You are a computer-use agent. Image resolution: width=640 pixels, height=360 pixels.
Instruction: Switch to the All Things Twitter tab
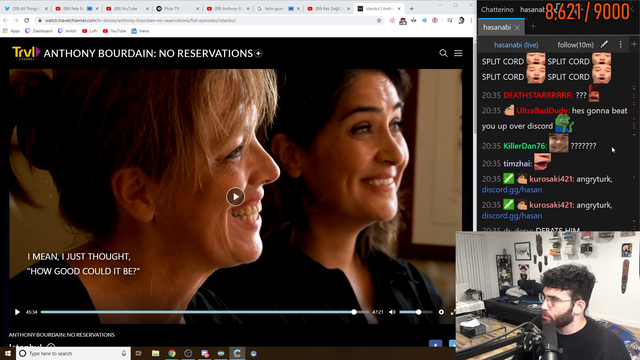click(26, 9)
